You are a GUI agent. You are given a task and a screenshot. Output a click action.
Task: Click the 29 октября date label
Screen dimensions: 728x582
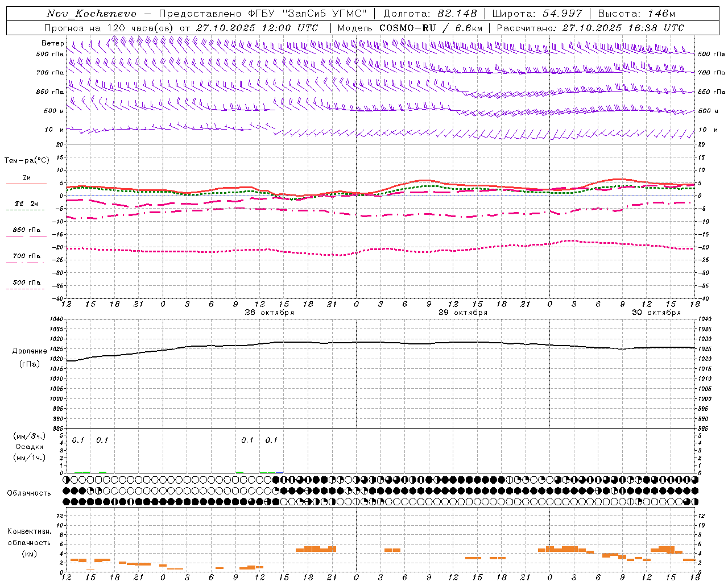pyautogui.click(x=463, y=313)
